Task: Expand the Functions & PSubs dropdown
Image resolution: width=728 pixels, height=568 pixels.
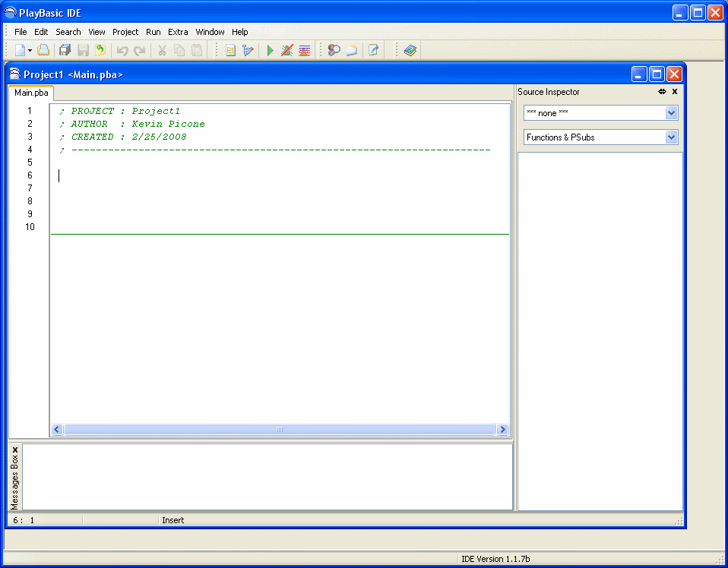Action: tap(671, 137)
